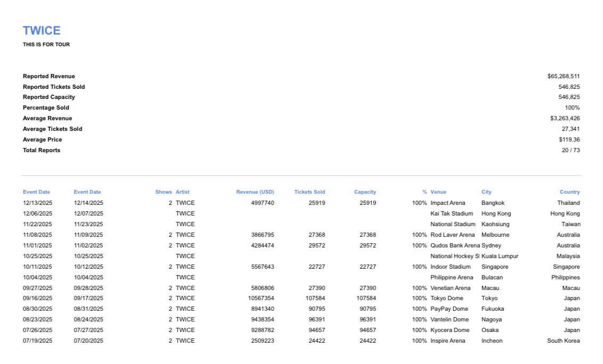Screen dimensions: 603x364
Task: Click the Average Revenue value $3,263,426
Action: pyautogui.click(x=565, y=118)
